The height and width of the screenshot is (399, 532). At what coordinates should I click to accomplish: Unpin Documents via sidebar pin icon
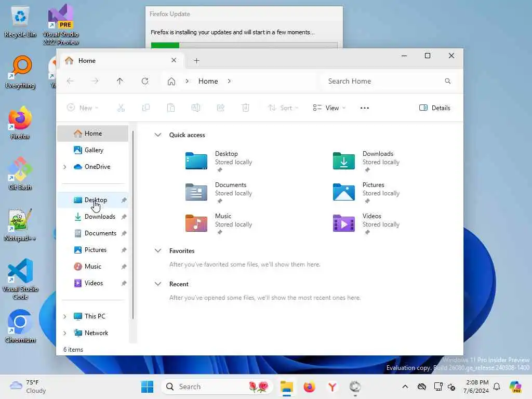pos(124,233)
